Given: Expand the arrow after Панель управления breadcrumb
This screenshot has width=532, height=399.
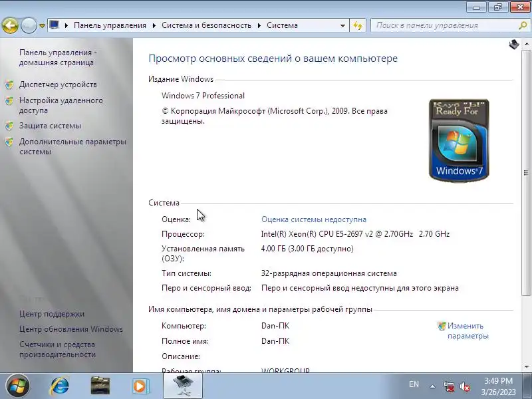Looking at the screenshot, I should (x=154, y=25).
